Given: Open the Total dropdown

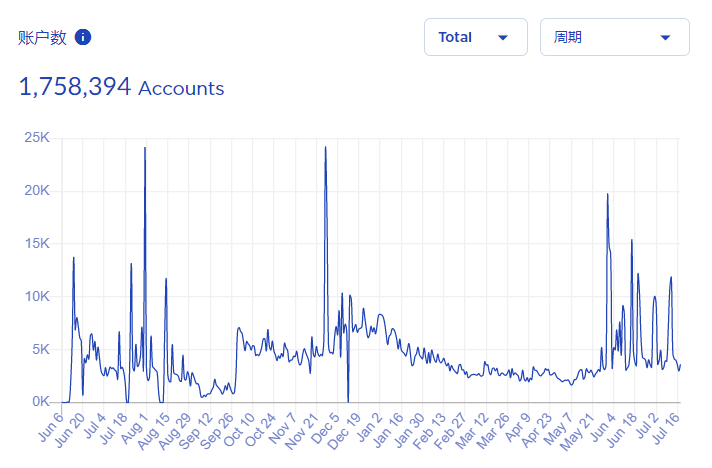Looking at the screenshot, I should pos(475,37).
